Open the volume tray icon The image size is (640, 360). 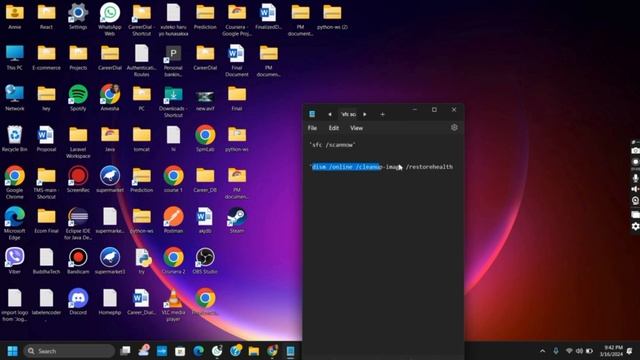[x=579, y=351]
